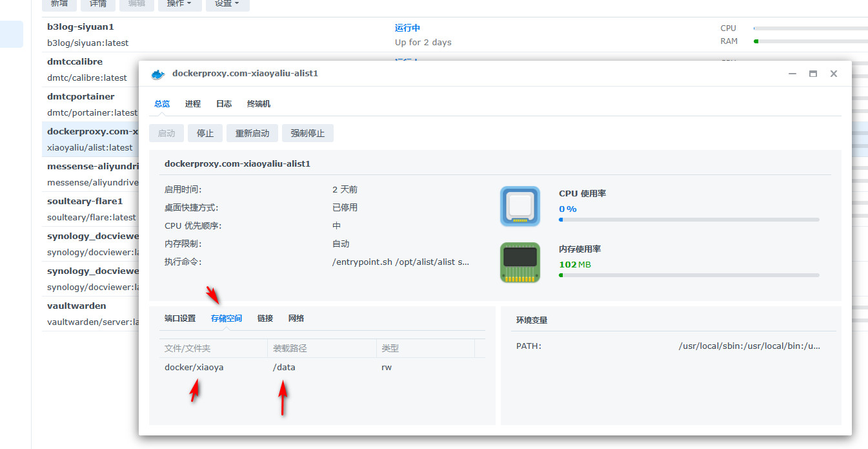Click the 环境变量 section heading

click(x=532, y=320)
